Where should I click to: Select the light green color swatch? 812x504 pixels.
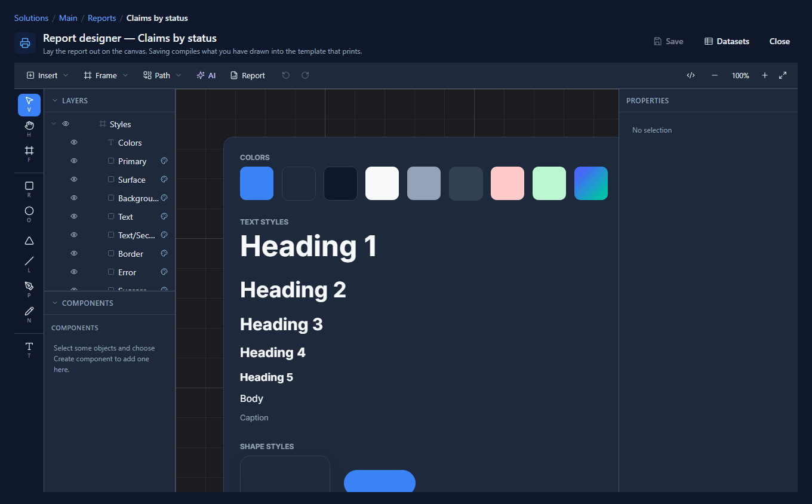coord(549,183)
